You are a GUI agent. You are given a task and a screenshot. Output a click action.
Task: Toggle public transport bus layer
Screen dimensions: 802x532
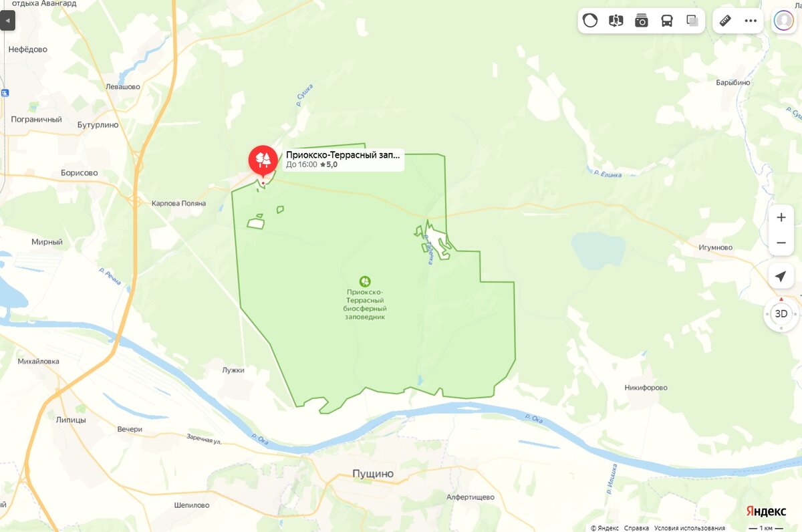pos(667,21)
